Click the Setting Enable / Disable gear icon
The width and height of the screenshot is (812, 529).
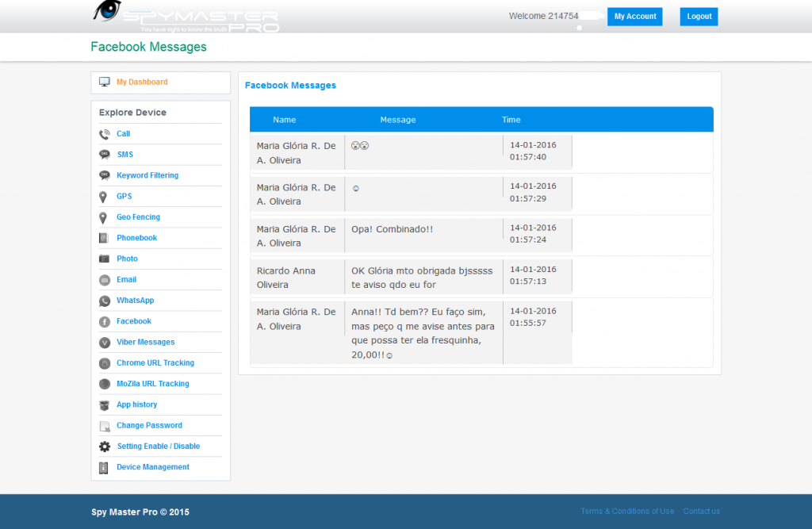[105, 446]
